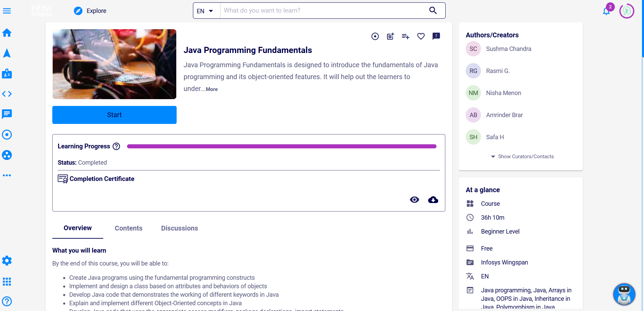Mark Java Programming Fundamentals as favorite
Image resolution: width=644 pixels, height=311 pixels.
421,36
